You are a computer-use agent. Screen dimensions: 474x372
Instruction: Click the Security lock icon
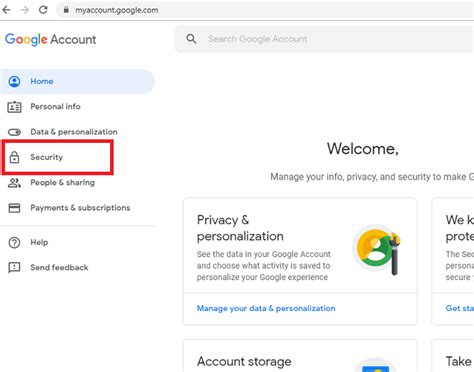click(x=14, y=157)
